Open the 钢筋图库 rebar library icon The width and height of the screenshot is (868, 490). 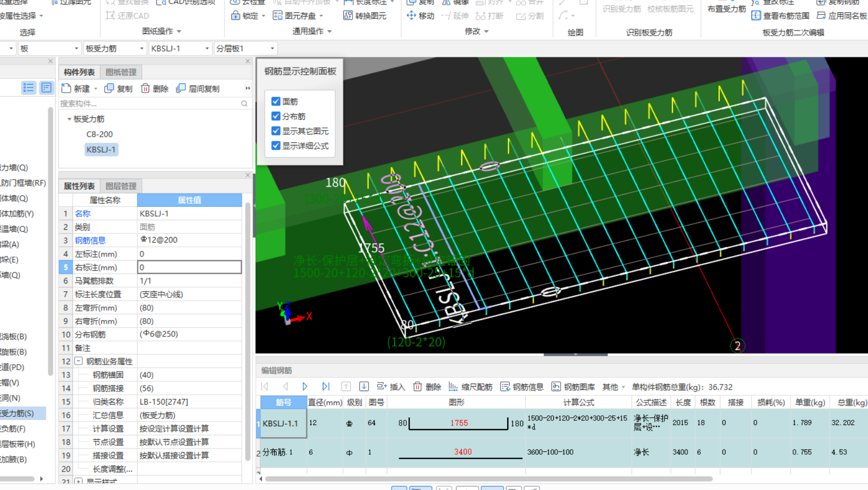[x=556, y=387]
